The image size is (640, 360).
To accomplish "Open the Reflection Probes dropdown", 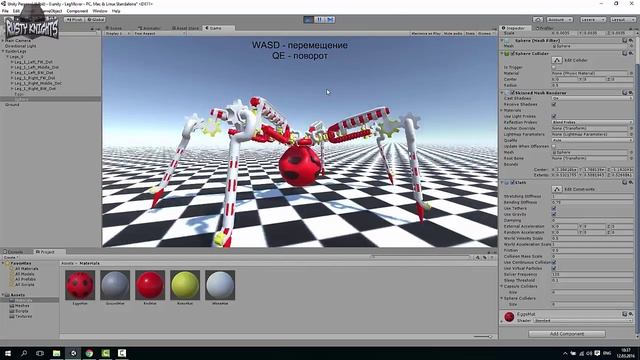I will pos(592,122).
